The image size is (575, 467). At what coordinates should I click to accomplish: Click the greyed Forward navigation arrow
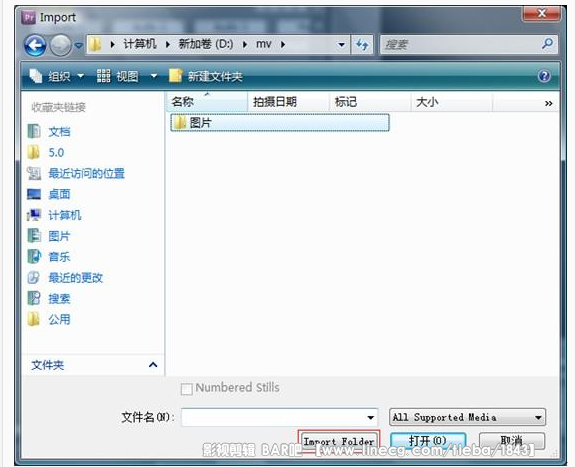[61, 45]
